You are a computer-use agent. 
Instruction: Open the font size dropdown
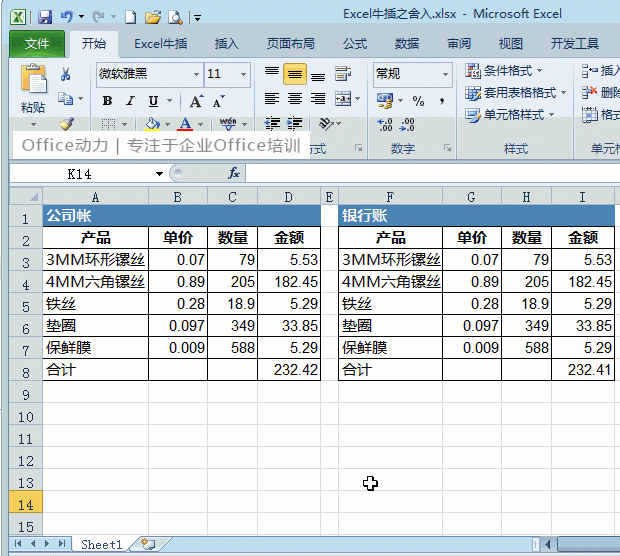243,74
